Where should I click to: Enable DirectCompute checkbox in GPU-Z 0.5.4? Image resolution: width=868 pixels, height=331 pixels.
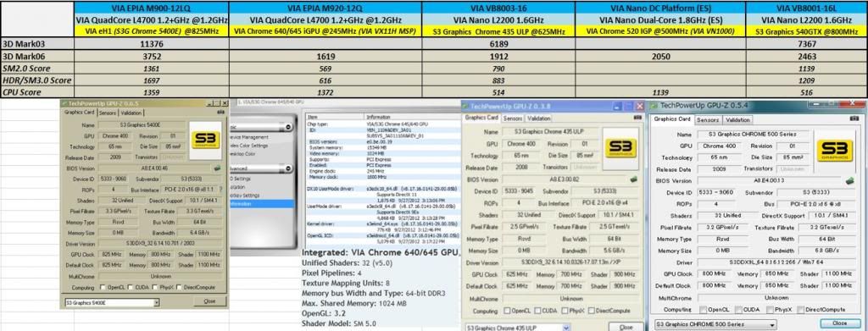pyautogui.click(x=800, y=310)
